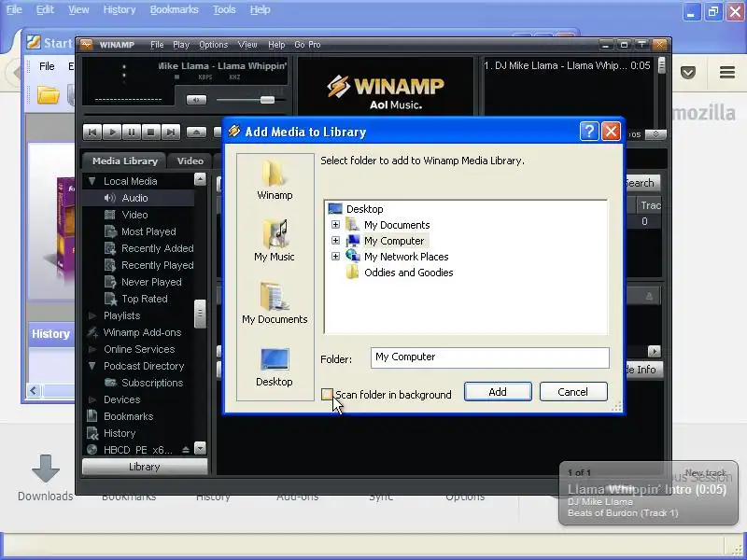Expand My Network Places in folder tree
747x560 pixels.
tap(335, 256)
